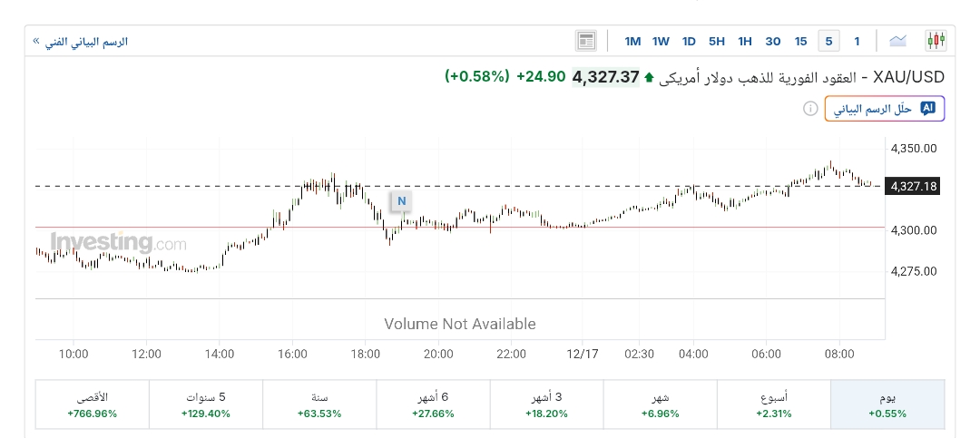This screenshot has width=980, height=438.
Task: Set chart interval to 30 minutes
Action: (x=773, y=41)
